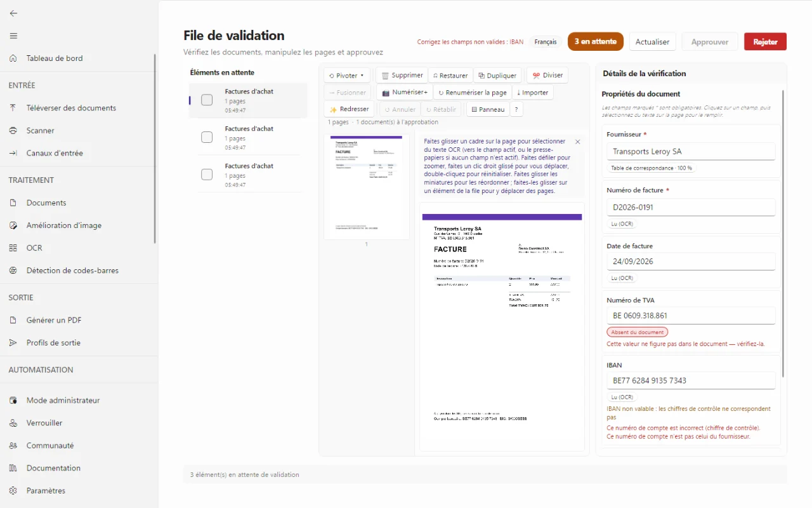The image size is (812, 508).
Task: Click the Verrouiller lock icon
Action: tap(13, 423)
